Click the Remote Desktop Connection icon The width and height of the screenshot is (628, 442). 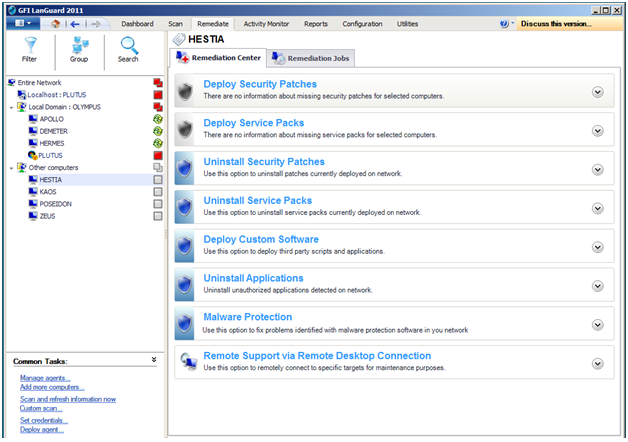coord(188,361)
